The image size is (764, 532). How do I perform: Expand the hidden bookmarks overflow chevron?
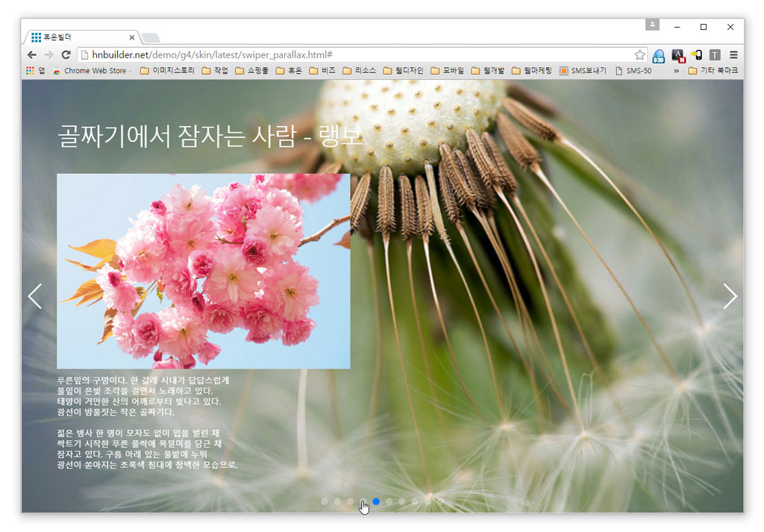[x=676, y=71]
